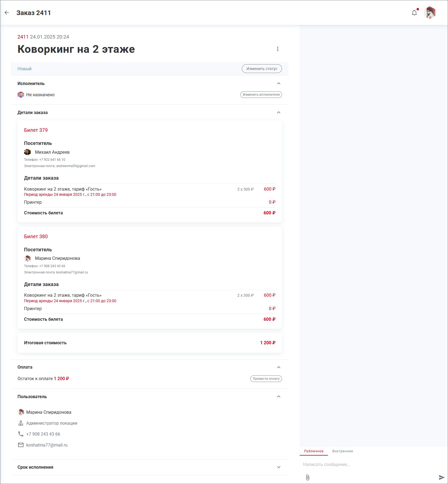Expand the Срок исполнения section
The height and width of the screenshot is (484, 448).
[279, 467]
